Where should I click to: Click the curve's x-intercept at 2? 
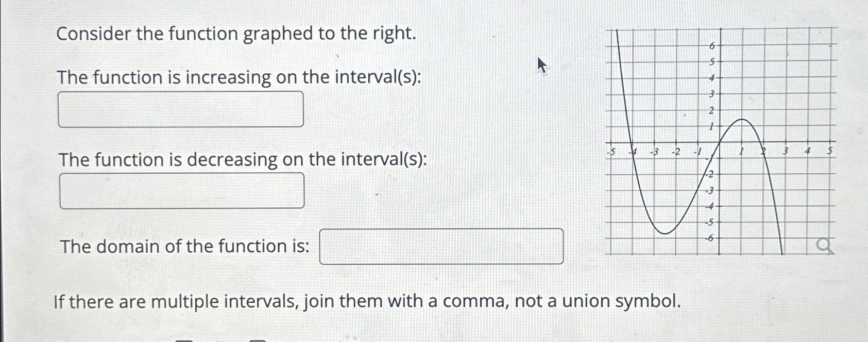tap(762, 143)
